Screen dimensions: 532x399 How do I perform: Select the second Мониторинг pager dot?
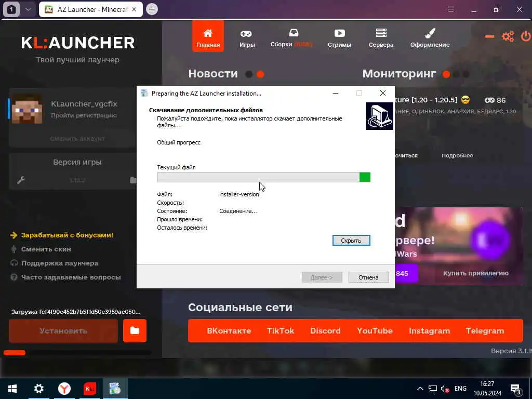(457, 74)
